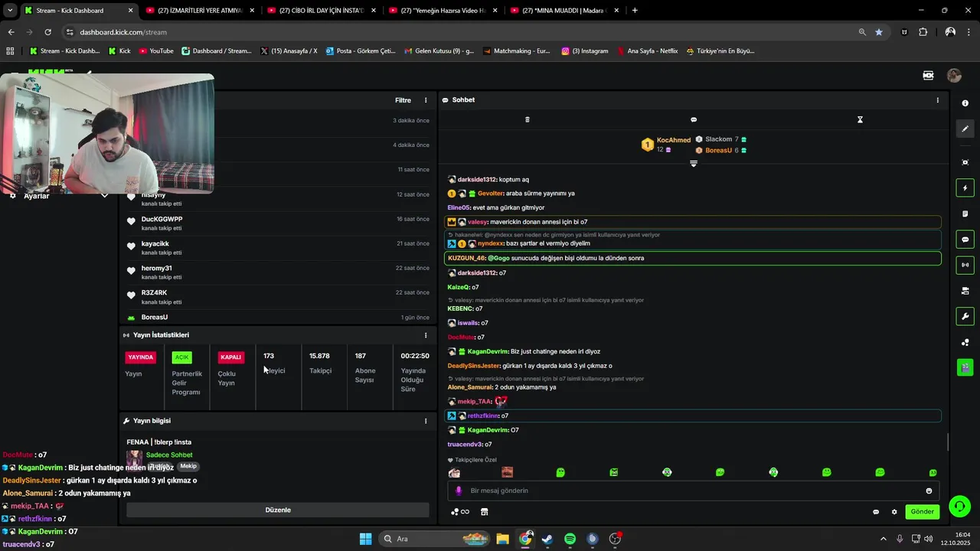The height and width of the screenshot is (551, 980).
Task: Click the stream video camera icon in right sidebar
Action: (x=965, y=291)
